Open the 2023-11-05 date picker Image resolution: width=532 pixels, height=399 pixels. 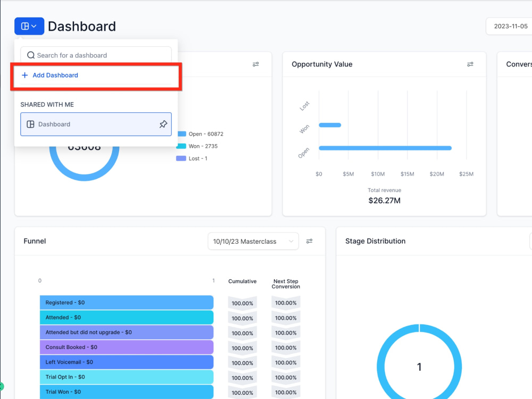[x=509, y=26]
